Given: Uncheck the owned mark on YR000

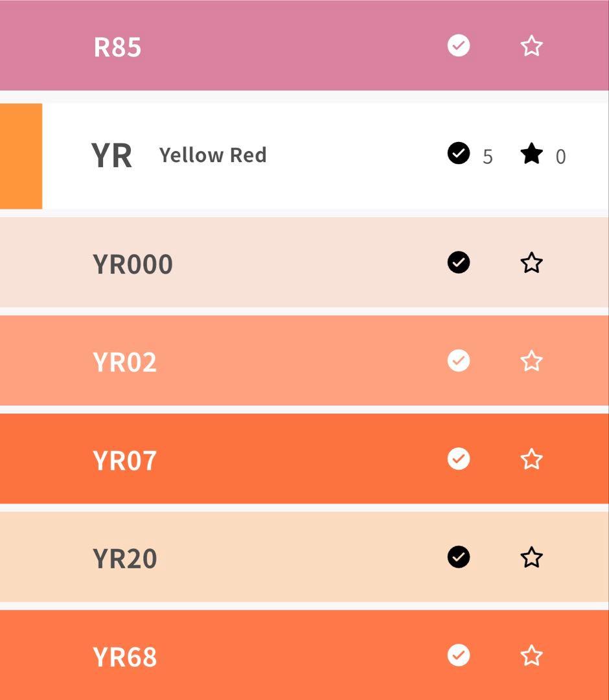Looking at the screenshot, I should [x=459, y=262].
